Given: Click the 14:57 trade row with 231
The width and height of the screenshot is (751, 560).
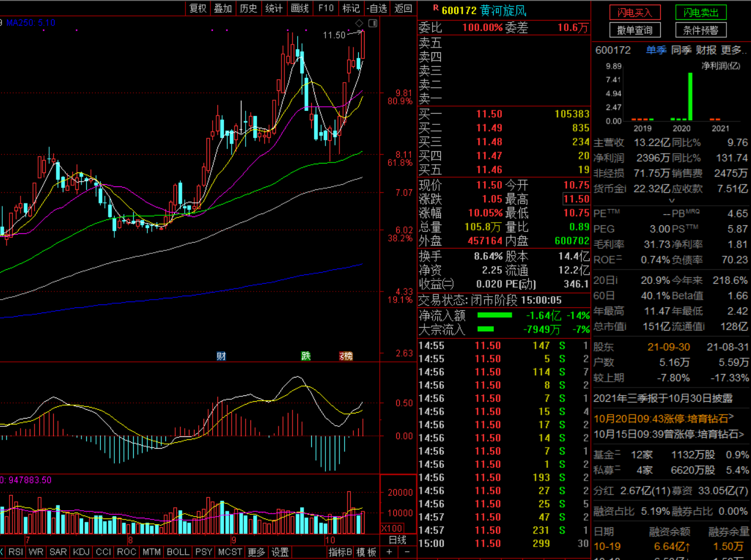Looking at the screenshot, I should click(504, 530).
